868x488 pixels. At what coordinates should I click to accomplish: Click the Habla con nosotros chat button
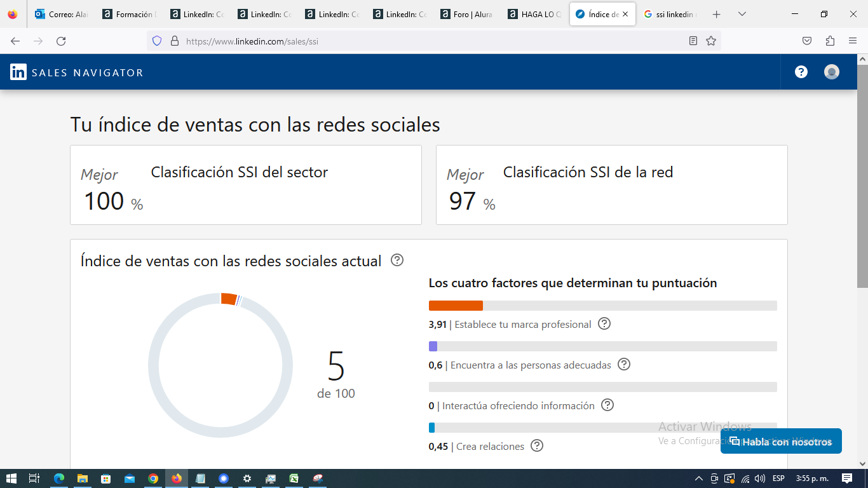(781, 441)
